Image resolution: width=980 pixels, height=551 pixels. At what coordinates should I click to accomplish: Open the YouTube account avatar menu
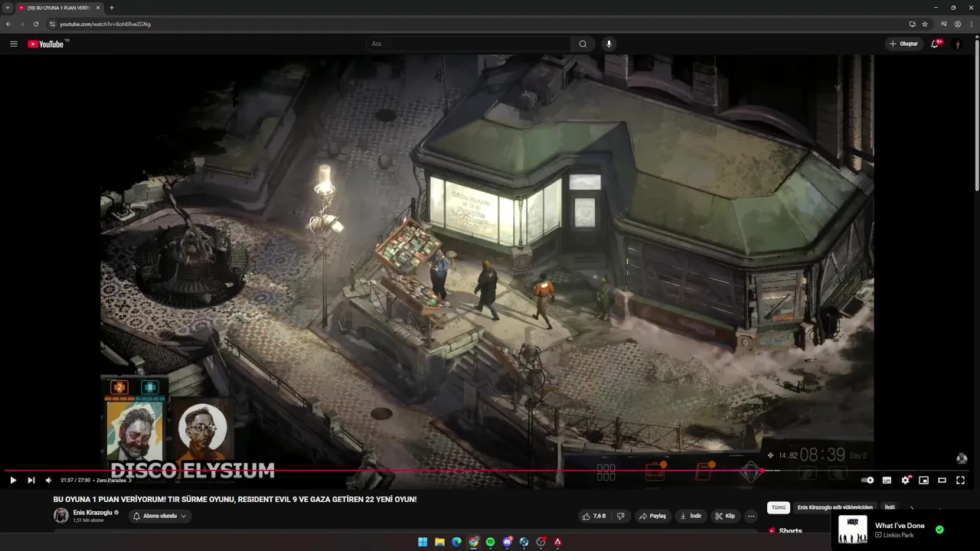[x=957, y=44]
